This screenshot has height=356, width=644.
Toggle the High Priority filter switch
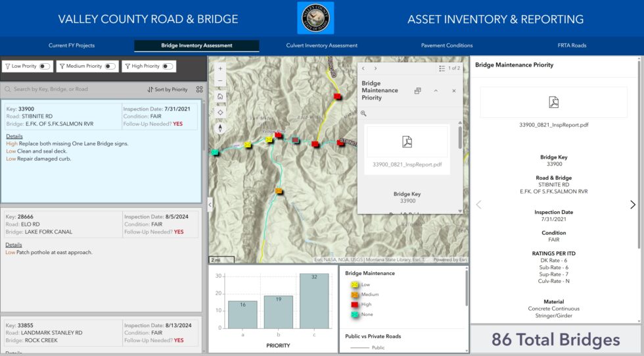point(168,66)
